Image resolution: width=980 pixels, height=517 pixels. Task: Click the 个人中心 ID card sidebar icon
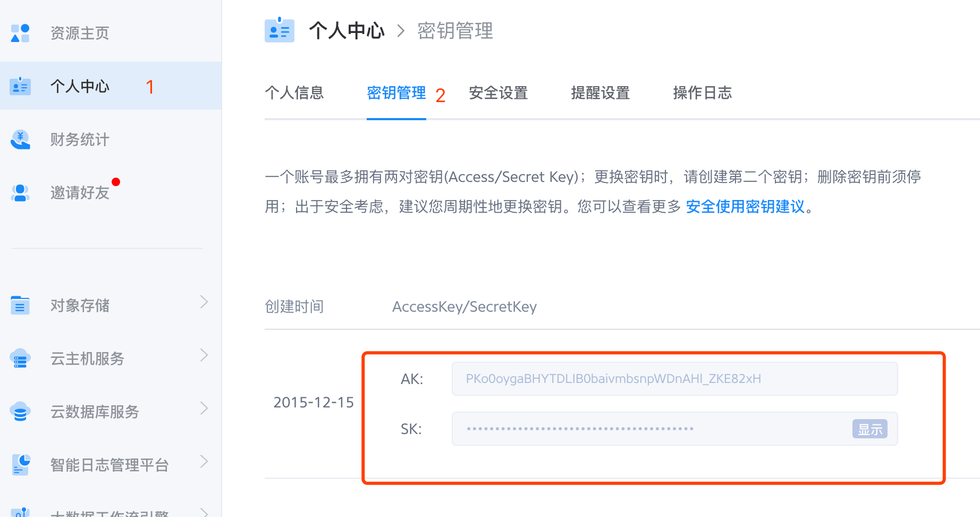click(x=20, y=86)
